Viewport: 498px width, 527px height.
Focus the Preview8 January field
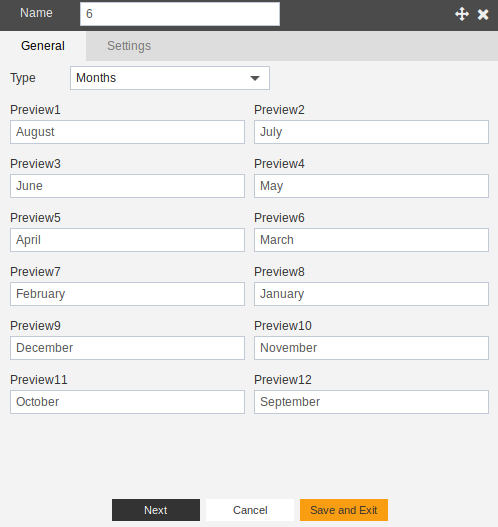[371, 294]
